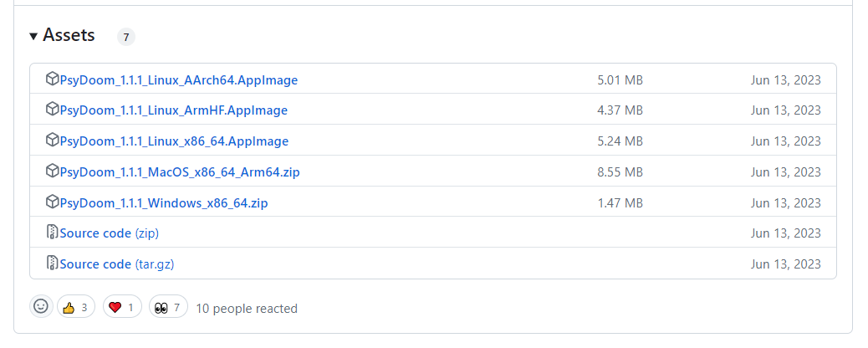Click package icon beside MacOS_x86_64_Arm64.zip

(52, 171)
